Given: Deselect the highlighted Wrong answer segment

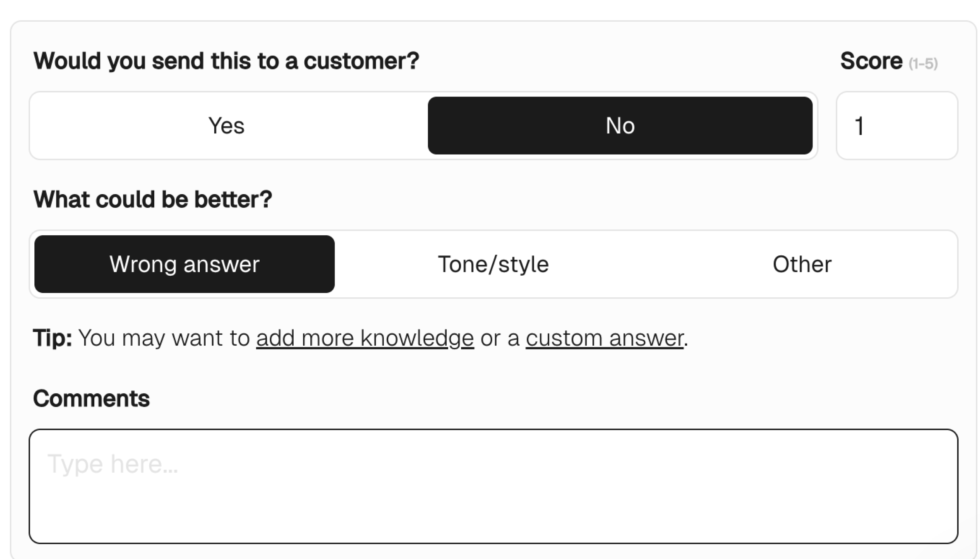Looking at the screenshot, I should click(184, 264).
